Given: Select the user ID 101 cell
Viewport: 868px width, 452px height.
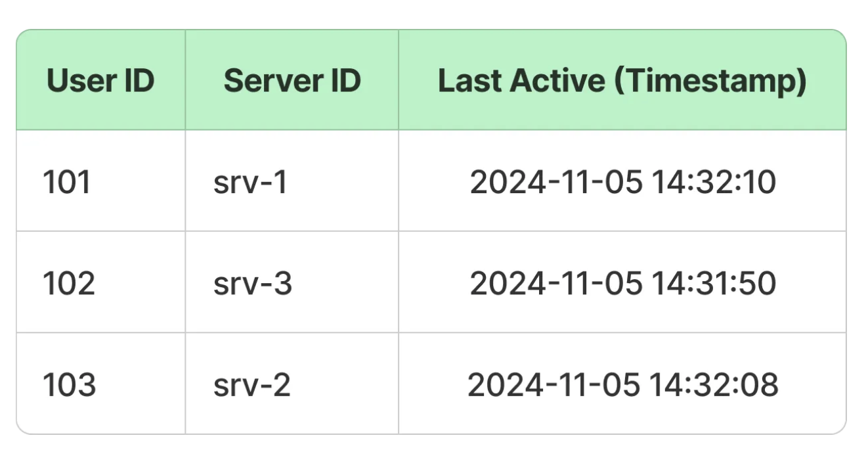Looking at the screenshot, I should [66, 182].
